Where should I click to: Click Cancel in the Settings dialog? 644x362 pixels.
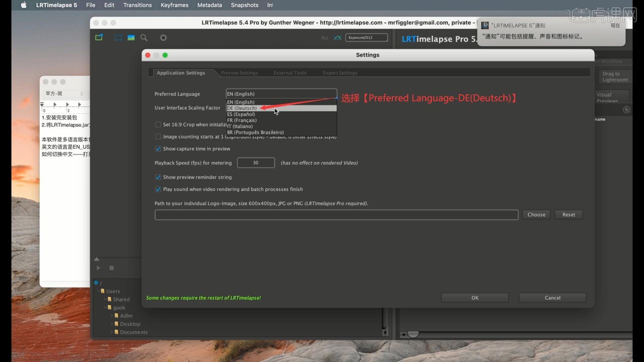(552, 298)
